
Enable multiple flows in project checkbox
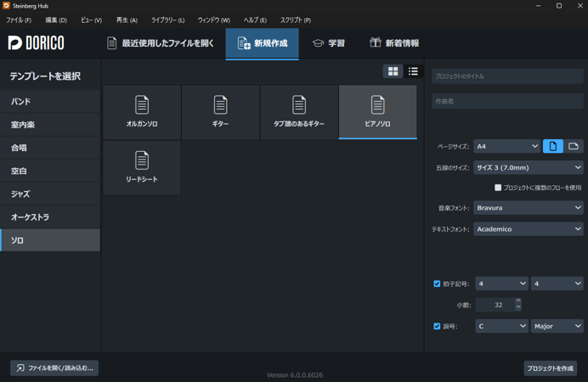tap(498, 188)
